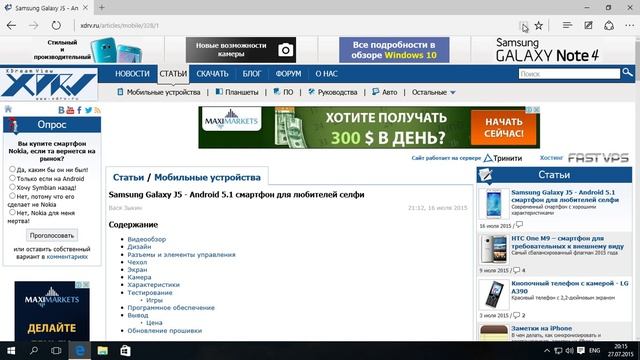Jump to Разъемы и элементы управления section
640x360 pixels.
[181, 254]
